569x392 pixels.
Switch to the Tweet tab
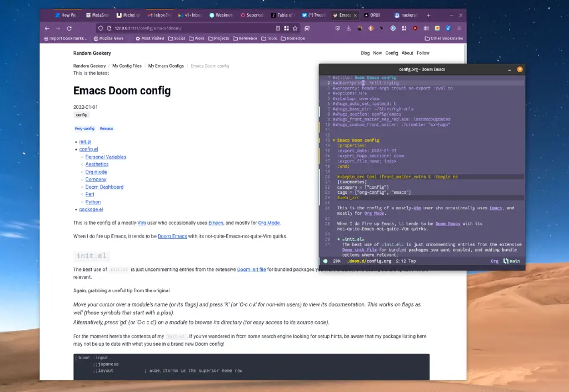[314, 15]
